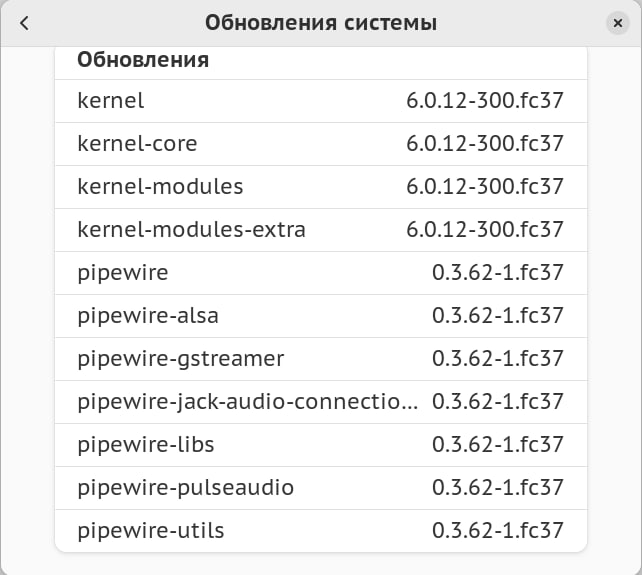Click the version number beside pipewire-utils
This screenshot has width=642, height=575.
coord(498,530)
